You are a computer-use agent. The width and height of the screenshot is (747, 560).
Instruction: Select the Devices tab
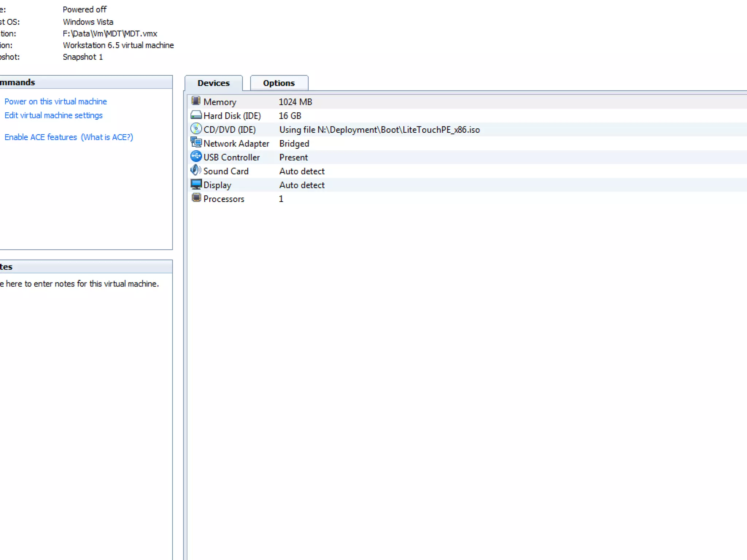[x=213, y=83]
